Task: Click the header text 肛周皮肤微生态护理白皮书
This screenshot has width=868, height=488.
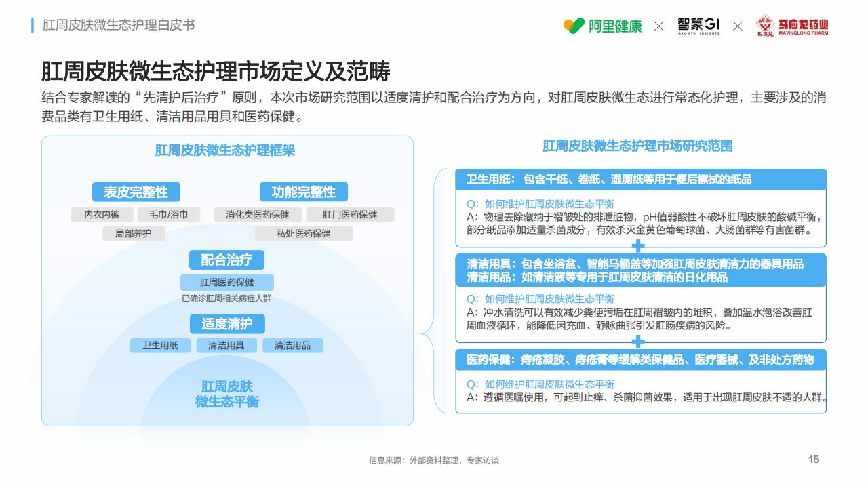Action: [119, 25]
